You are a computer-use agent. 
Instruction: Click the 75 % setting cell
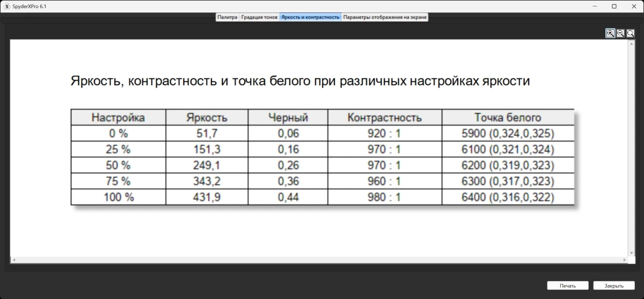pos(118,181)
